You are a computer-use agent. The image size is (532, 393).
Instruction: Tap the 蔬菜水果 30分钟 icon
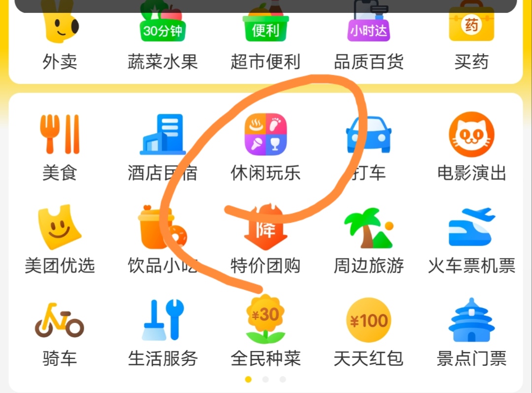click(x=163, y=21)
